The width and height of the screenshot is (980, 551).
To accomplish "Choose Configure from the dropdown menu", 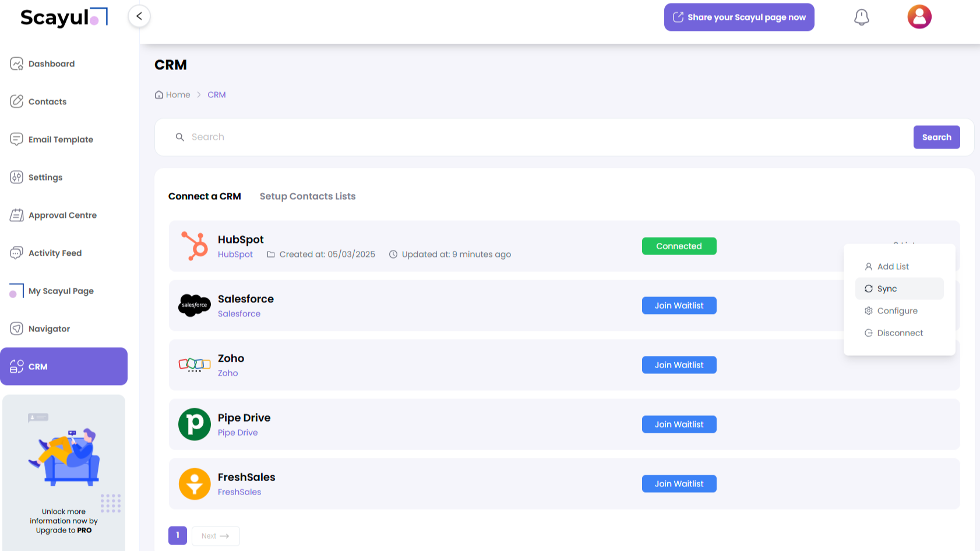I will tap(897, 311).
